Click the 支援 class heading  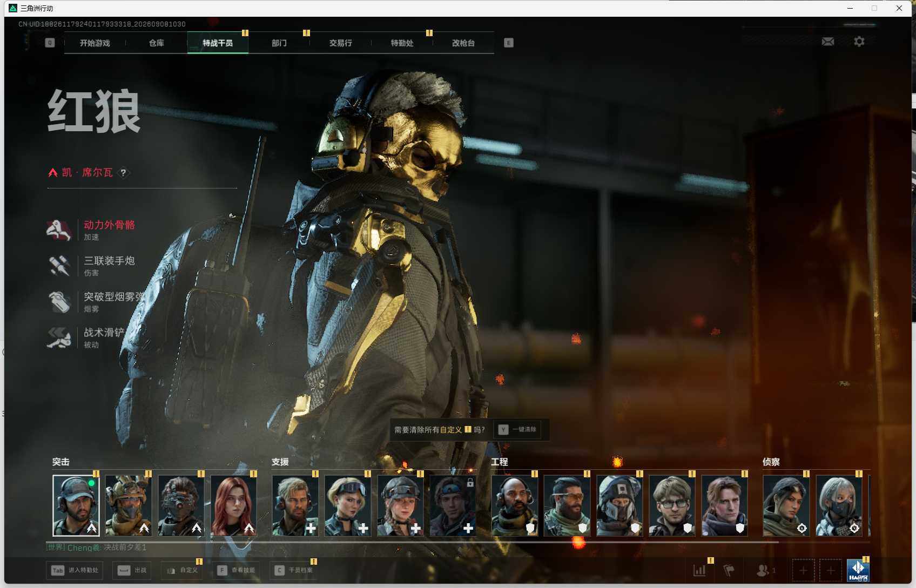[280, 462]
